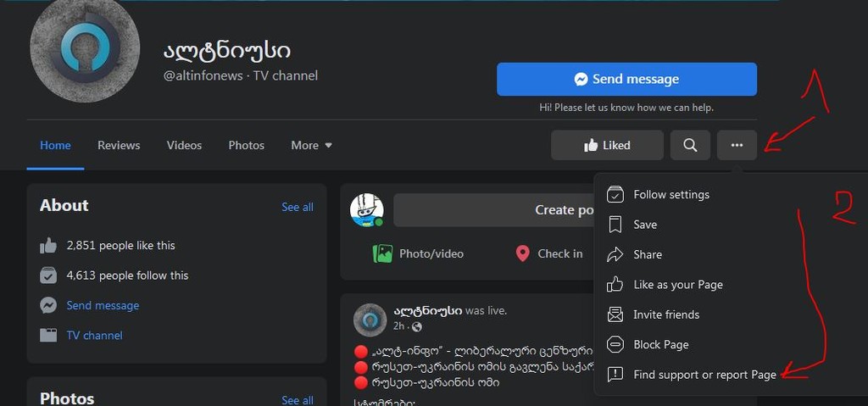
Task: Switch to the Reviews tab
Action: tap(119, 145)
